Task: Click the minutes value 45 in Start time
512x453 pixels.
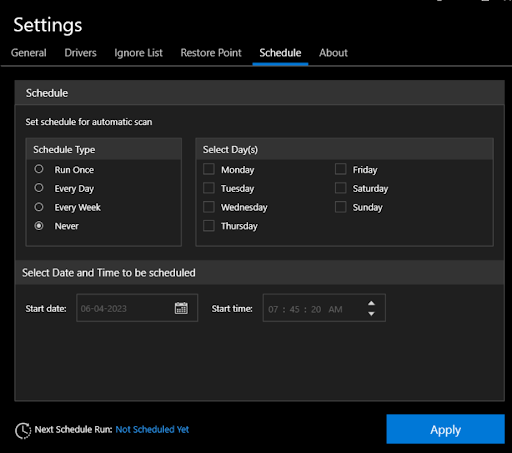Action: pos(294,309)
